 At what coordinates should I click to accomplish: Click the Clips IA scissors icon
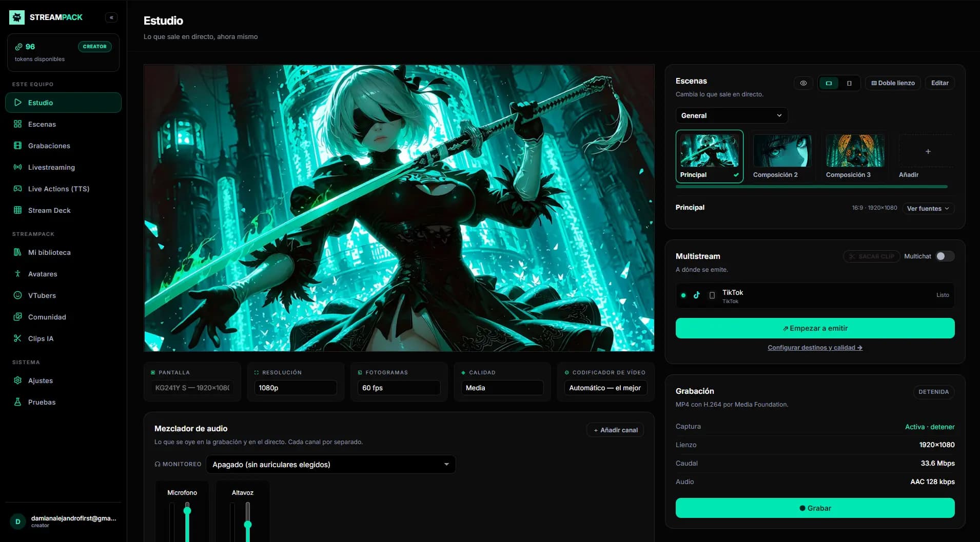[18, 338]
